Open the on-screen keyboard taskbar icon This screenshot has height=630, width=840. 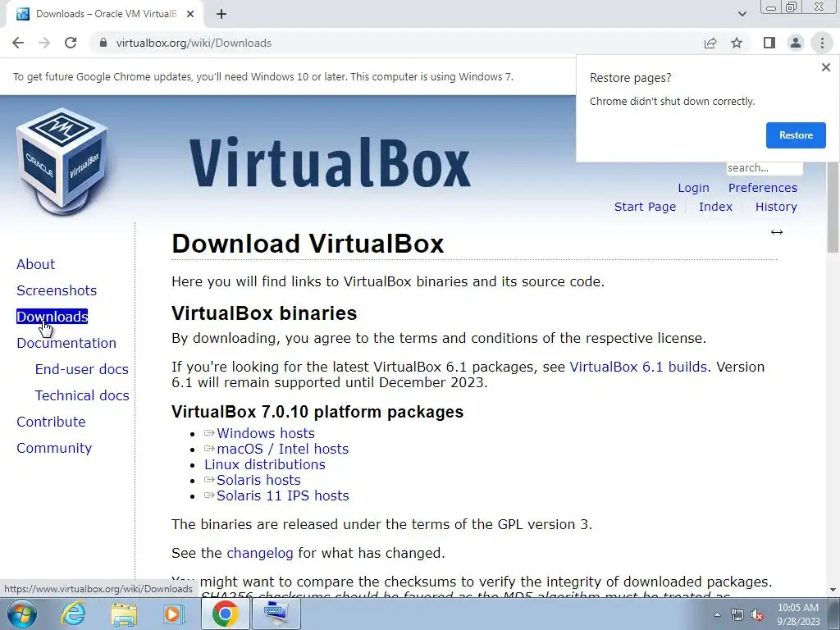tap(276, 614)
